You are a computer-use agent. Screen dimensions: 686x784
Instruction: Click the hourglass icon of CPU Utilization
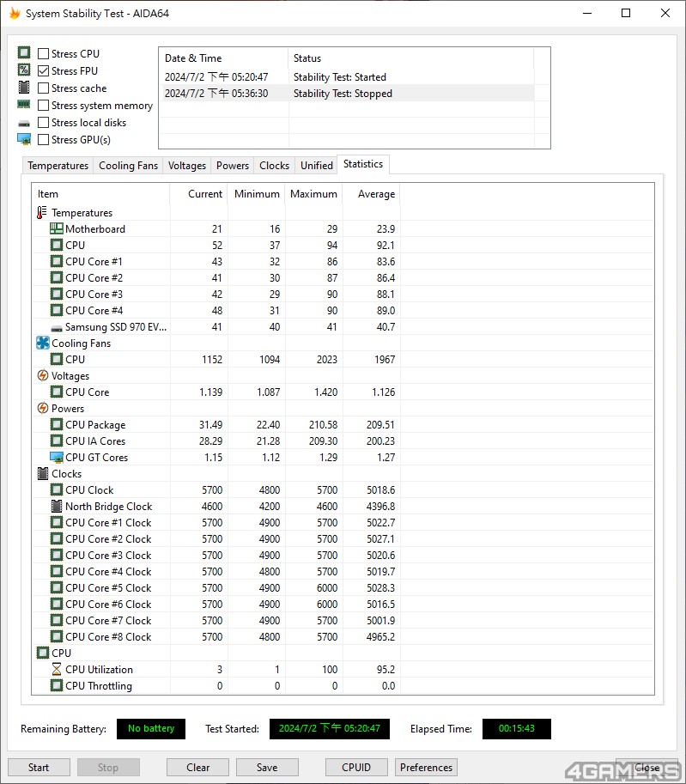pos(57,669)
